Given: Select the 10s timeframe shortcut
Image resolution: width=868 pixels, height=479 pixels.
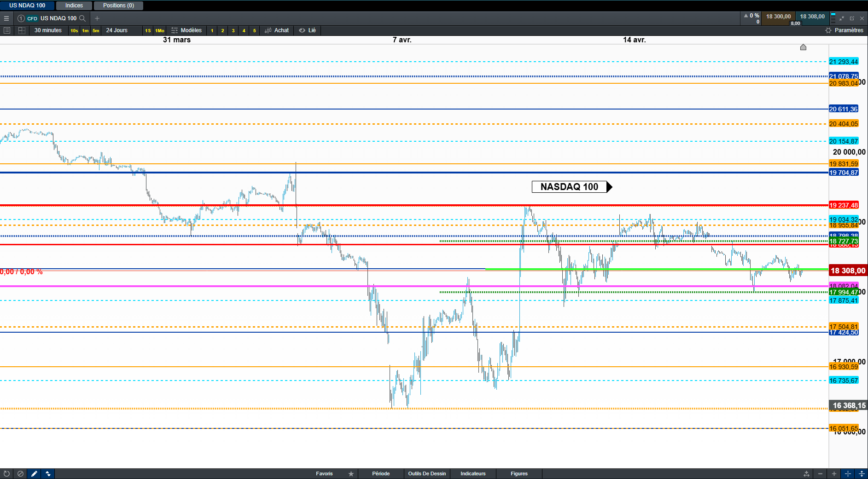Looking at the screenshot, I should click(74, 31).
